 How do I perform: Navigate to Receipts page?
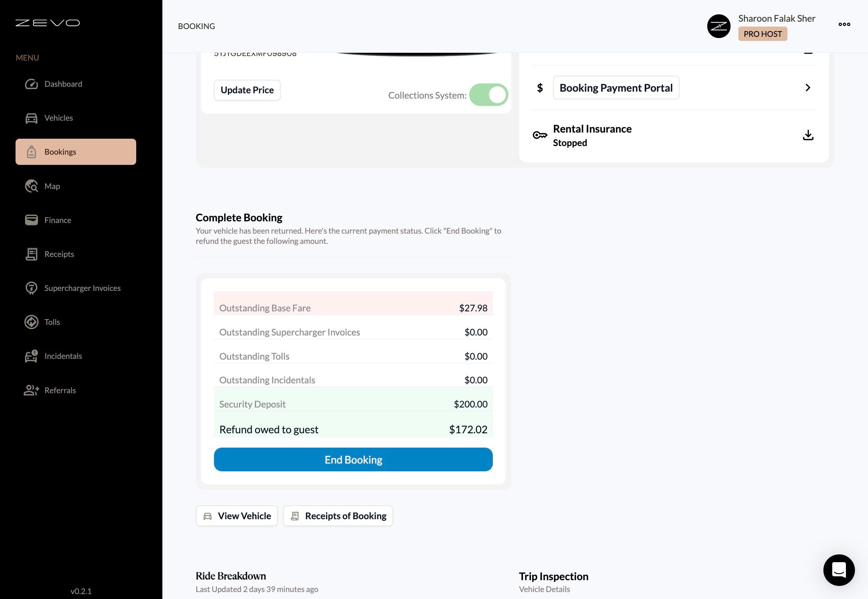pos(59,254)
